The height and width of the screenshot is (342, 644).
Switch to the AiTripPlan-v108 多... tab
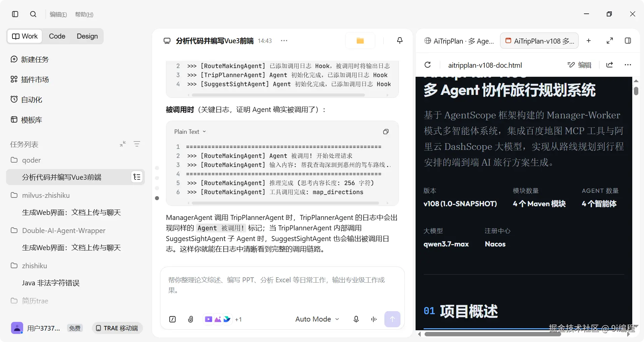click(x=539, y=41)
